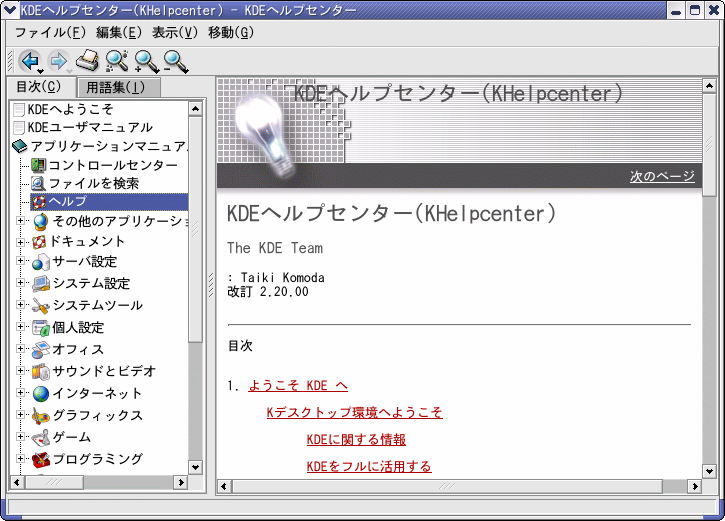The image size is (725, 521).
Task: Open the Forward button history dropdown arrow
Action: (x=69, y=71)
